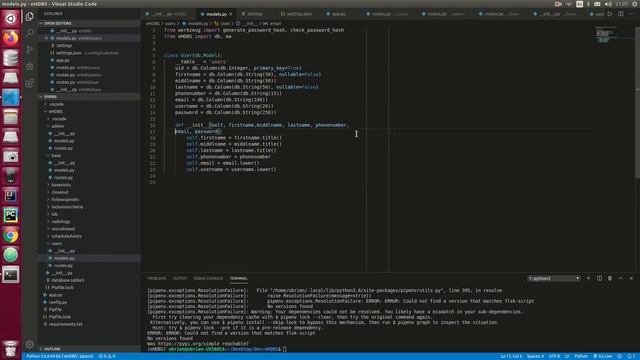Open the Terminal app from the dock
The height and width of the screenshot is (360, 640).
11,275
